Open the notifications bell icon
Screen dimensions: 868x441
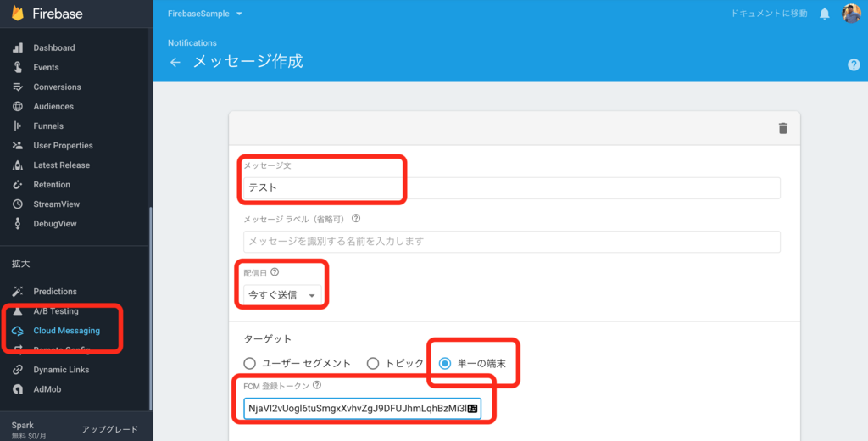click(824, 14)
